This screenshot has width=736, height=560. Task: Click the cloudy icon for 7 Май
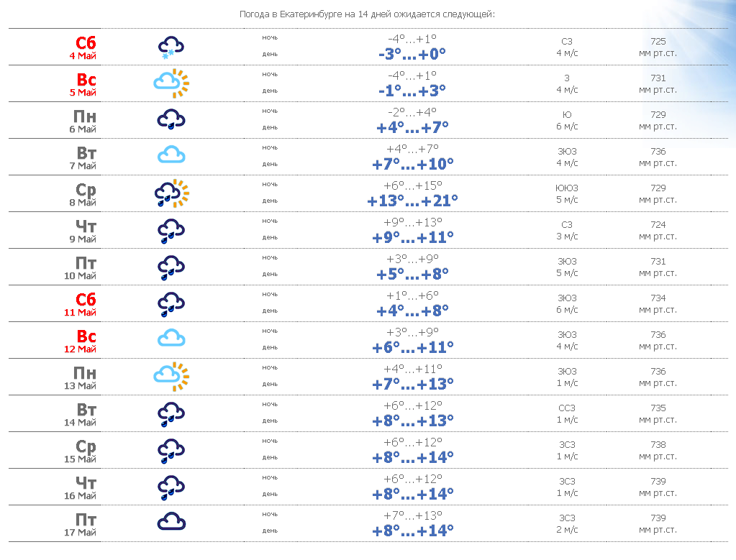171,155
